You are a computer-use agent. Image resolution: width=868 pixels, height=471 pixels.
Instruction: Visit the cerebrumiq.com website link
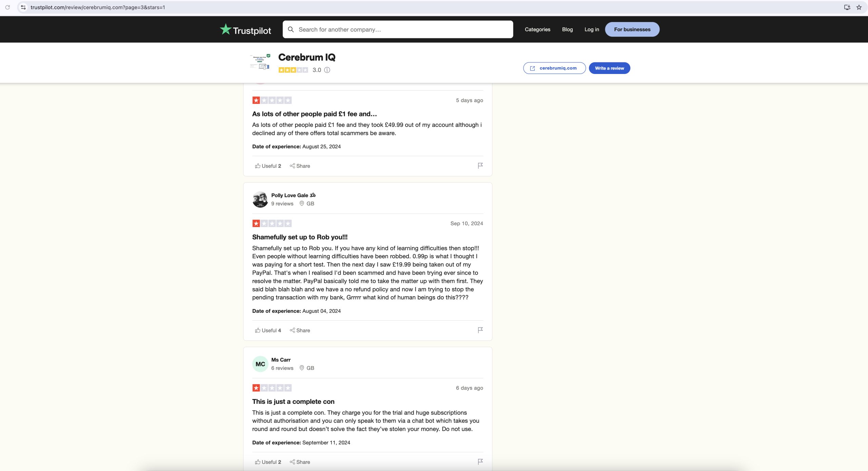point(554,68)
